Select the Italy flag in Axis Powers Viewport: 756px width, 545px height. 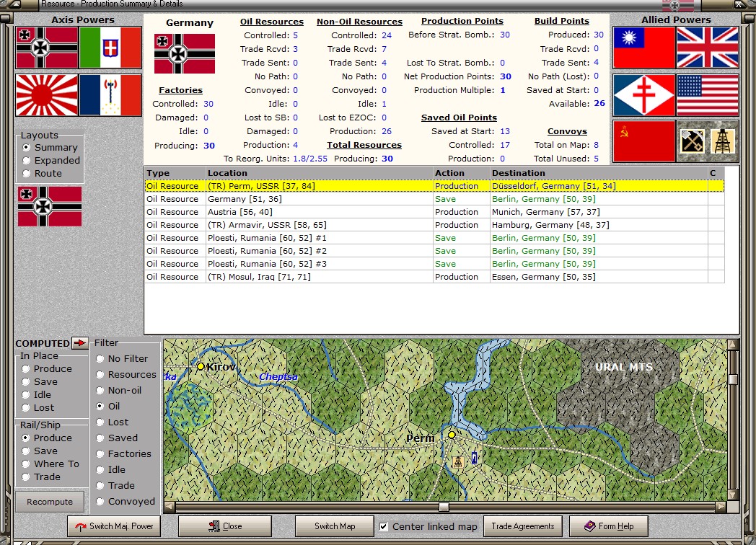[x=110, y=48]
